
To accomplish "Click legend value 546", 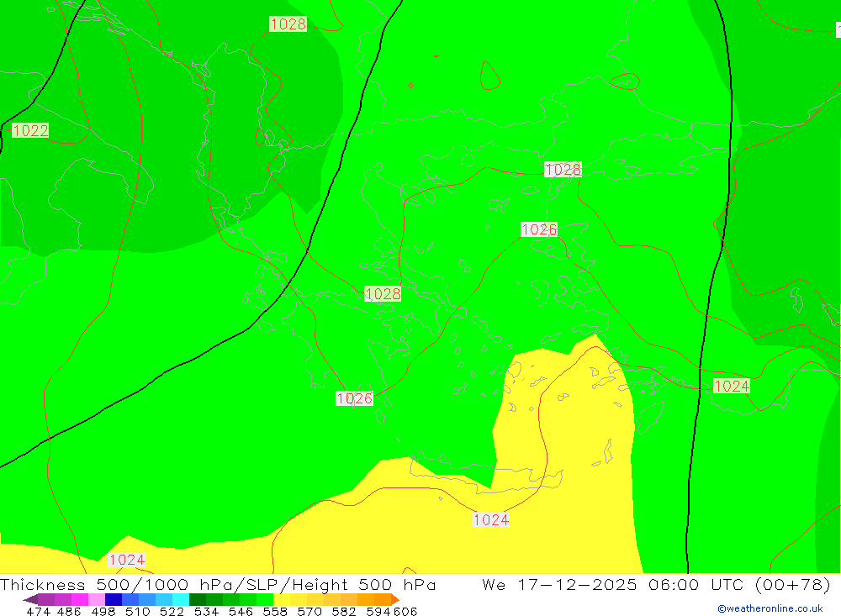I will [241, 611].
